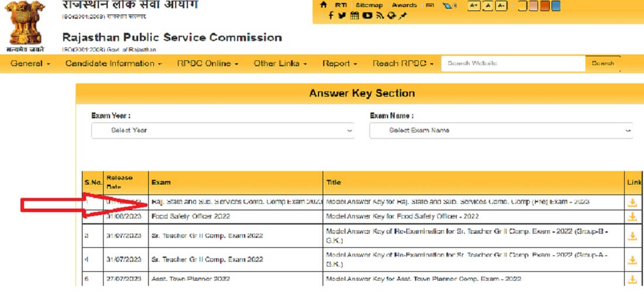This screenshot has height=307, width=644.
Task: Select the peach color theme swatch
Action: [x=533, y=6]
